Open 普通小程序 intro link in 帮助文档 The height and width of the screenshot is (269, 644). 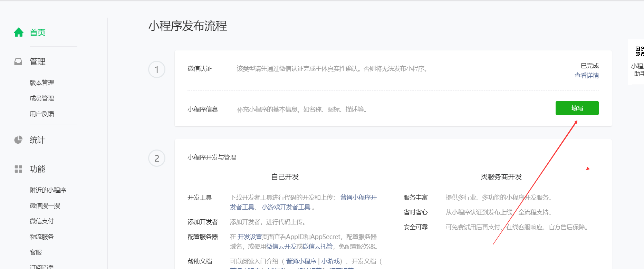tap(301, 261)
